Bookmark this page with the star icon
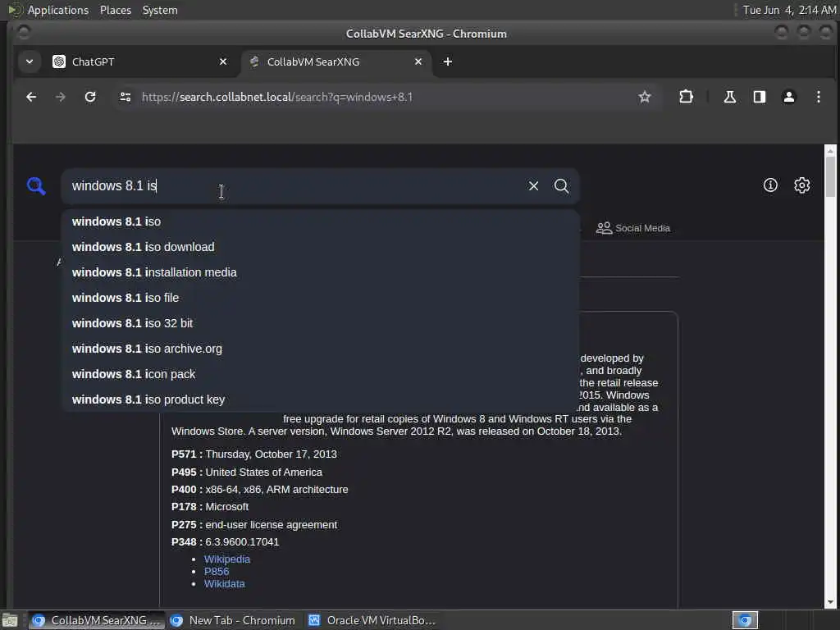Image resolution: width=840 pixels, height=630 pixels. pyautogui.click(x=645, y=97)
